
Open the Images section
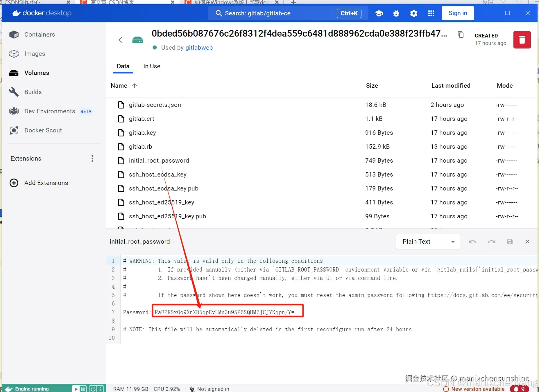tap(35, 54)
